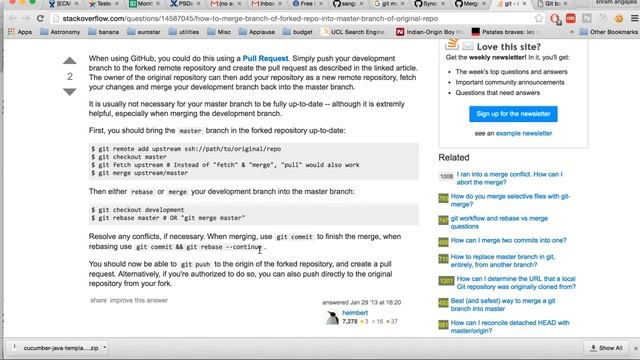Open the UCL Search Engine bookmark
Screen dimensions: 640x360
click(x=353, y=32)
